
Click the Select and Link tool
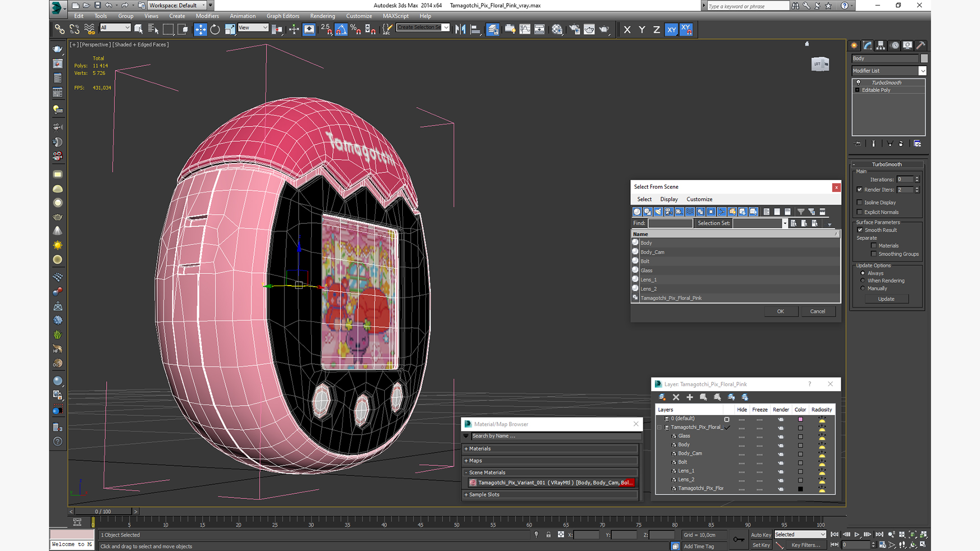60,30
